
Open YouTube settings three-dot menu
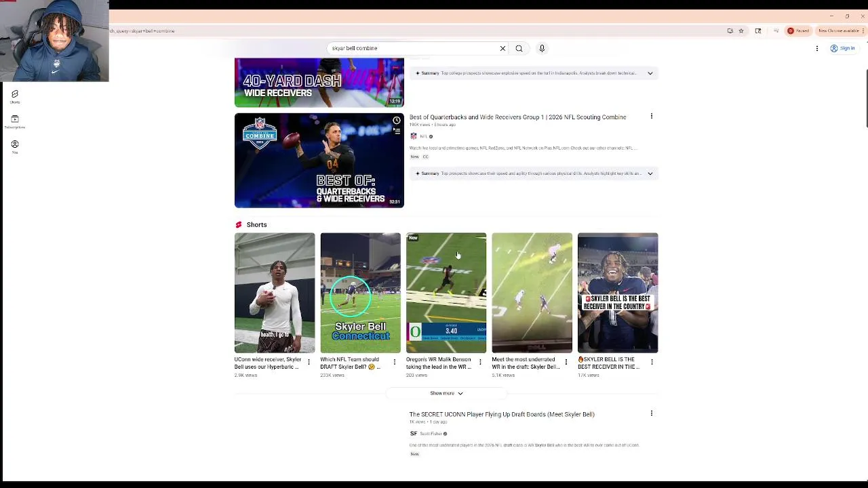(x=816, y=48)
